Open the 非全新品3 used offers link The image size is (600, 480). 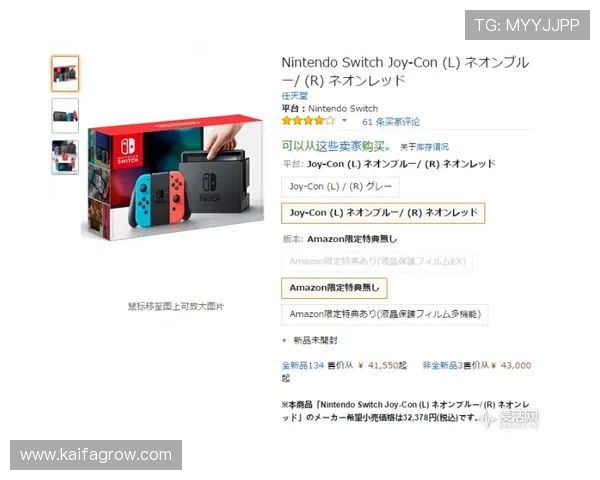click(x=443, y=366)
